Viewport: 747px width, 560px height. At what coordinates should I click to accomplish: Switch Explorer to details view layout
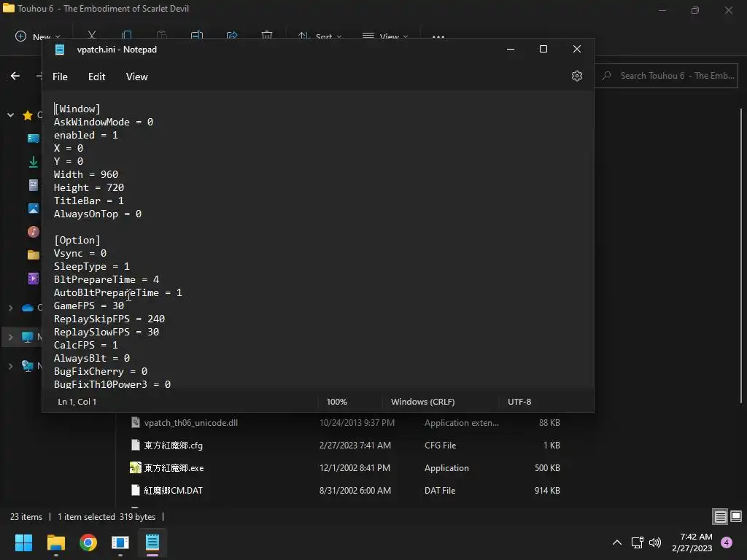[720, 517]
